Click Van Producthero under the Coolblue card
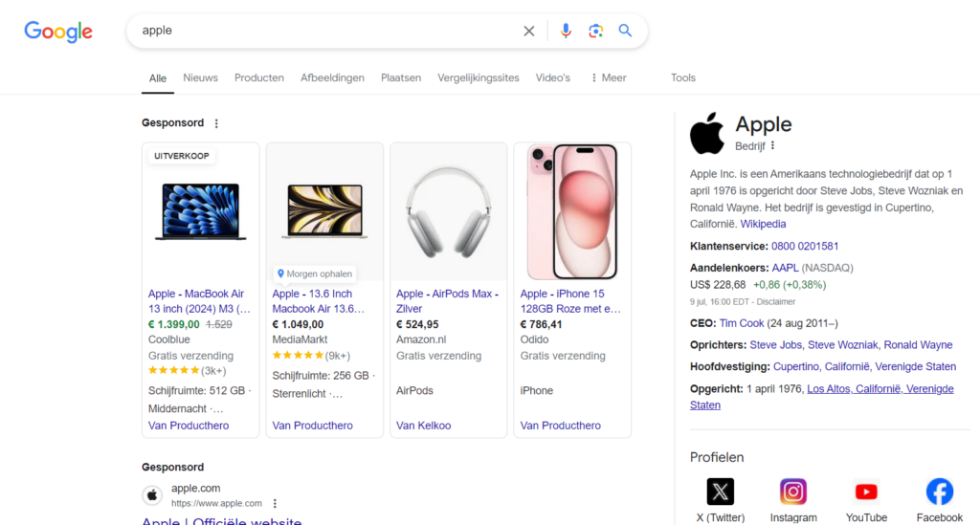980x525 pixels. pos(189,426)
